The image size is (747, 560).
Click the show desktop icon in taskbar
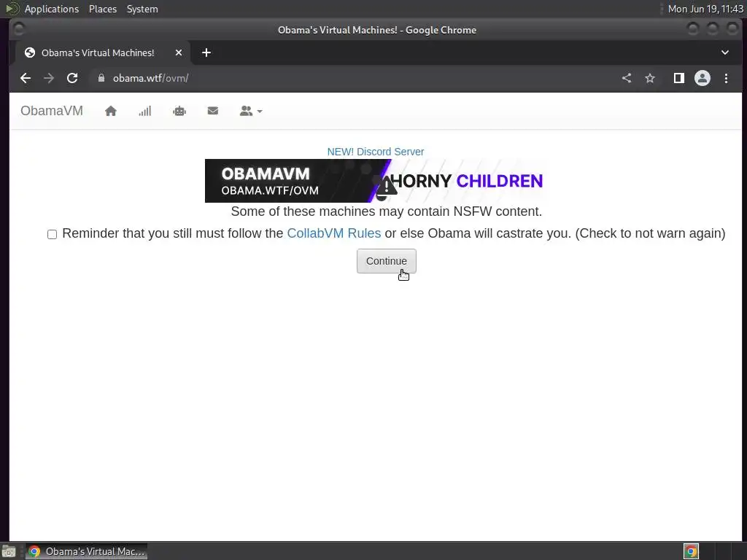[9, 552]
